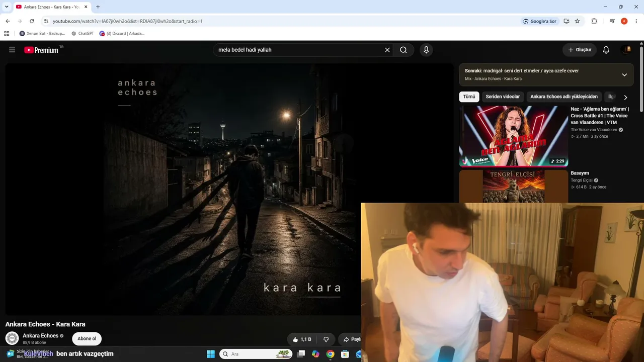Open Chrome apps grid in bookmarks bar
Screen dimensions: 644x362
[x=7, y=34]
